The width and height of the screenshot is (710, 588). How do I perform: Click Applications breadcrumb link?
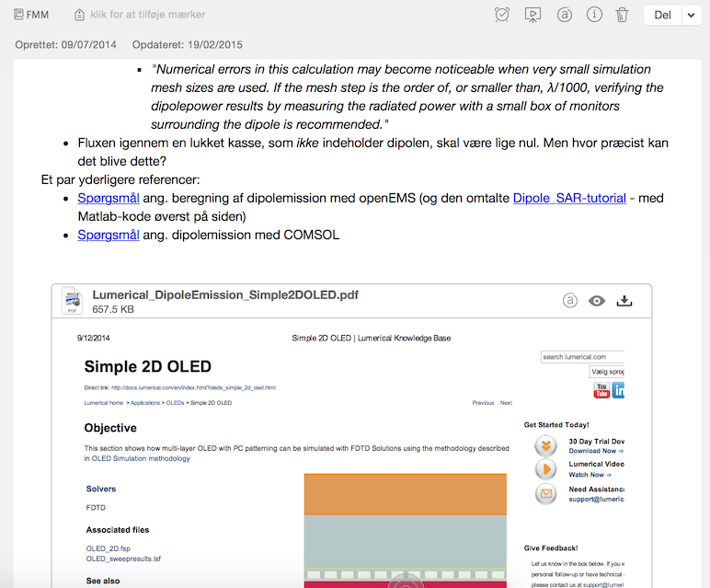pyautogui.click(x=145, y=403)
